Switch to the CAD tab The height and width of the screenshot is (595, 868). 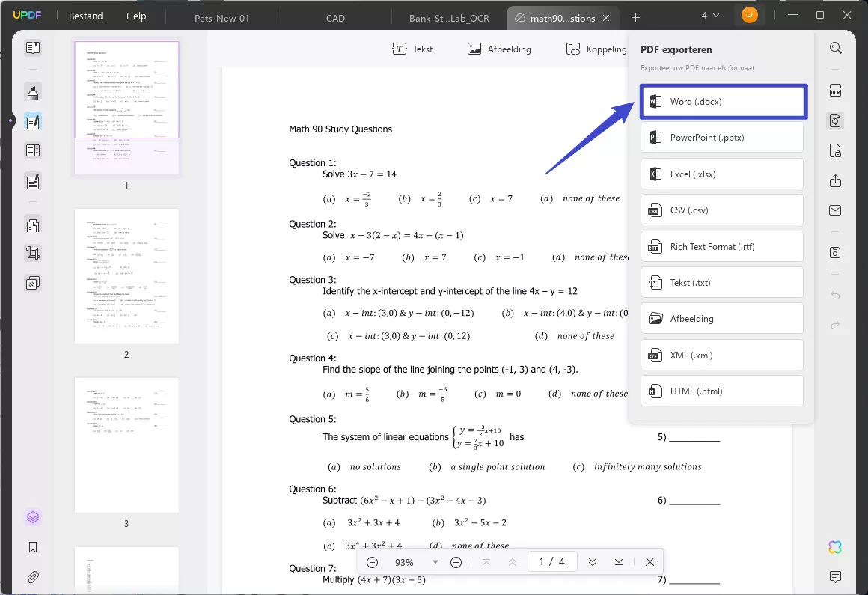coord(335,18)
